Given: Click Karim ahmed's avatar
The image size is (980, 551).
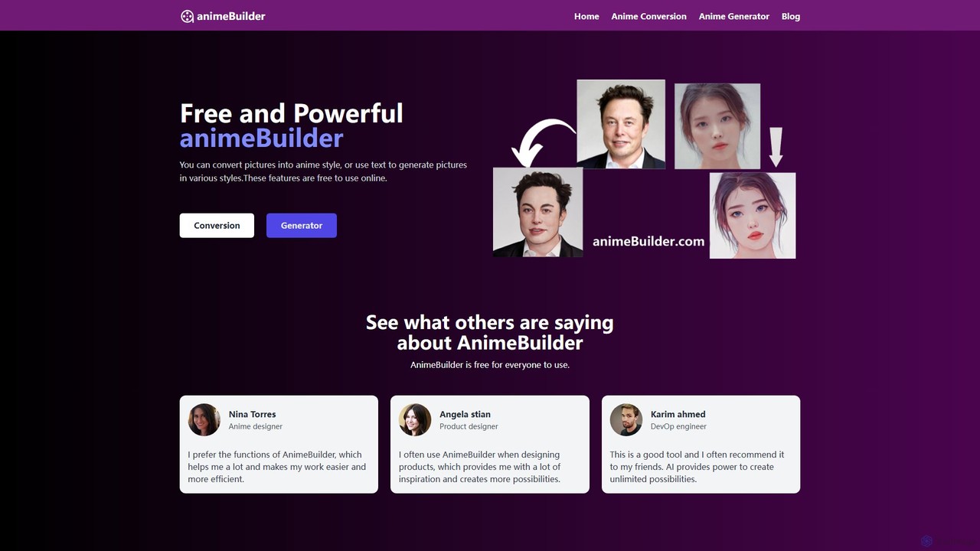Looking at the screenshot, I should click(x=626, y=420).
